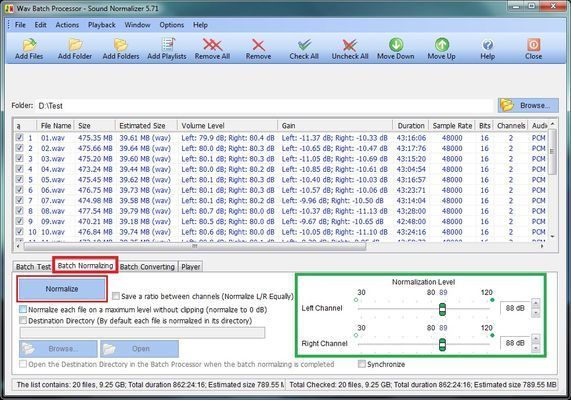Sort list by Duration column header
The width and height of the screenshot is (571, 400).
pos(411,126)
